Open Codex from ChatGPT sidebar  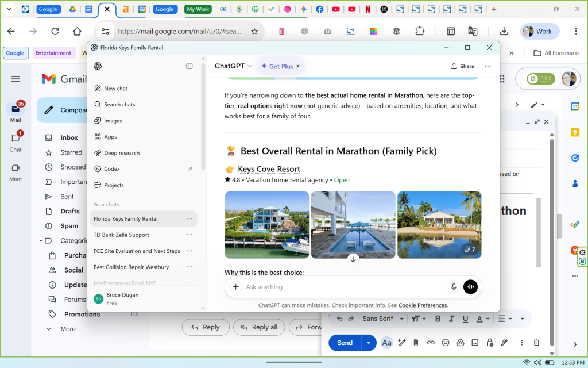113,168
